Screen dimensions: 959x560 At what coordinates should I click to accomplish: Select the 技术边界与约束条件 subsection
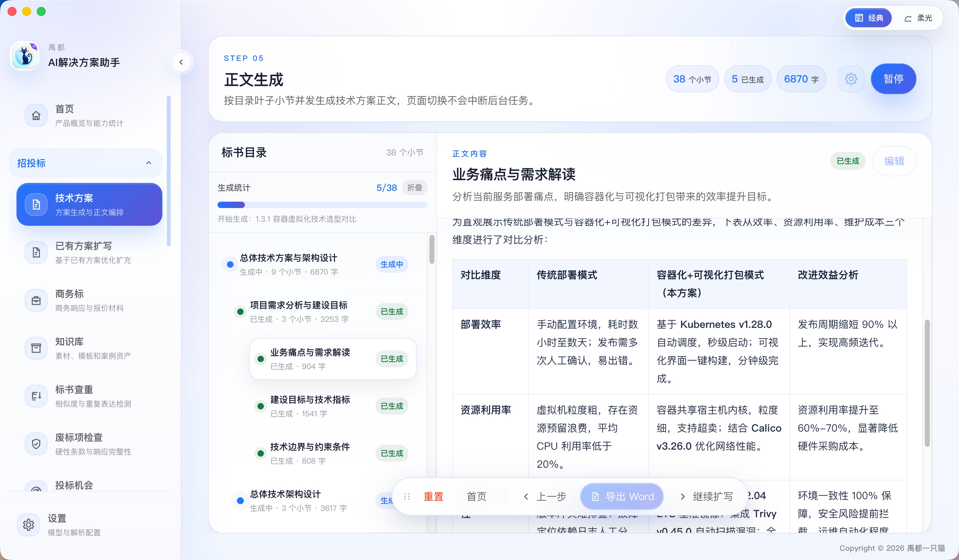pyautogui.click(x=333, y=453)
